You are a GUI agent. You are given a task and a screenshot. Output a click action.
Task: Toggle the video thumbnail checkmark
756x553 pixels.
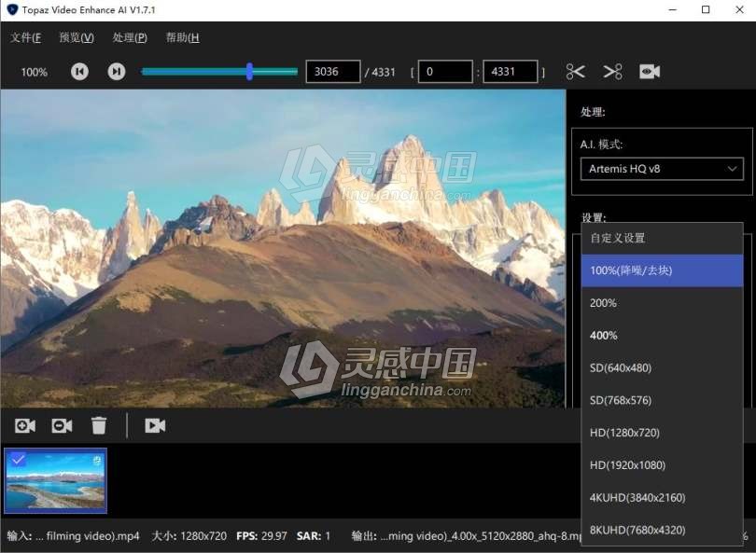(19, 460)
